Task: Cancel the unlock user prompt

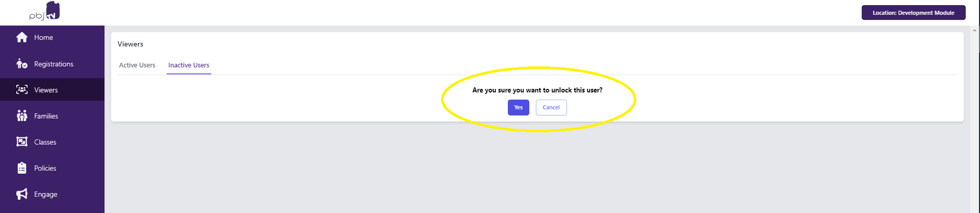Action: point(551,107)
